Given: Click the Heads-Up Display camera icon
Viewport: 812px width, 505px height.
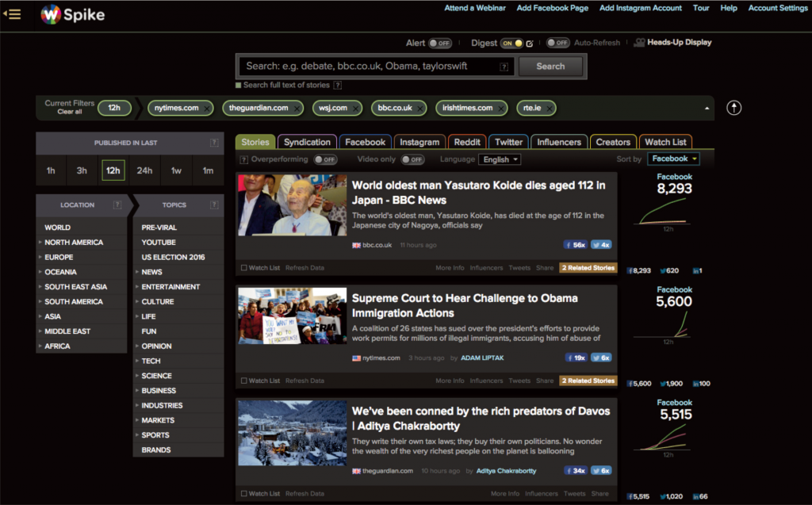Looking at the screenshot, I should pyautogui.click(x=638, y=43).
